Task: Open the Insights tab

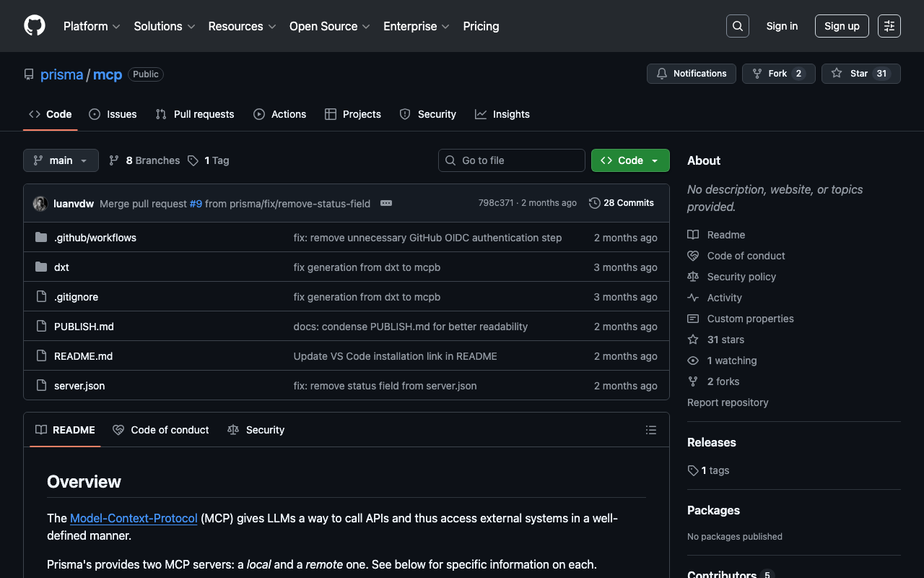Action: (502, 114)
